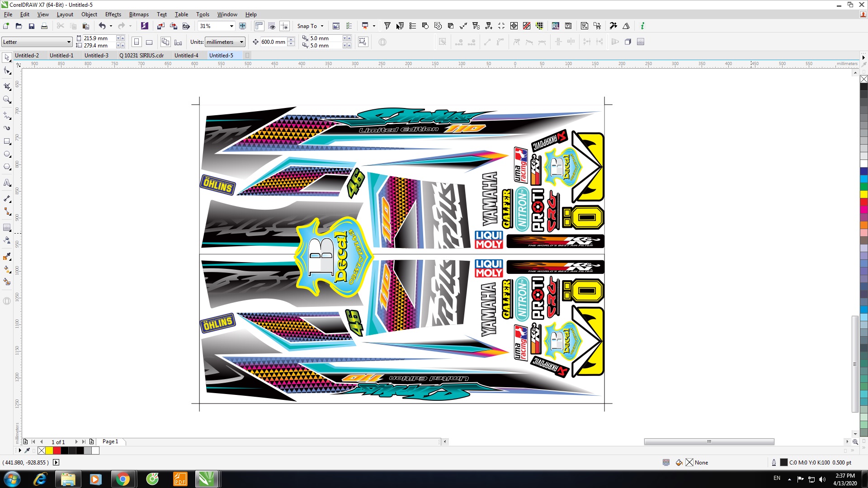Click the yellow swatch in document palette
The width and height of the screenshot is (868, 488).
49,450
